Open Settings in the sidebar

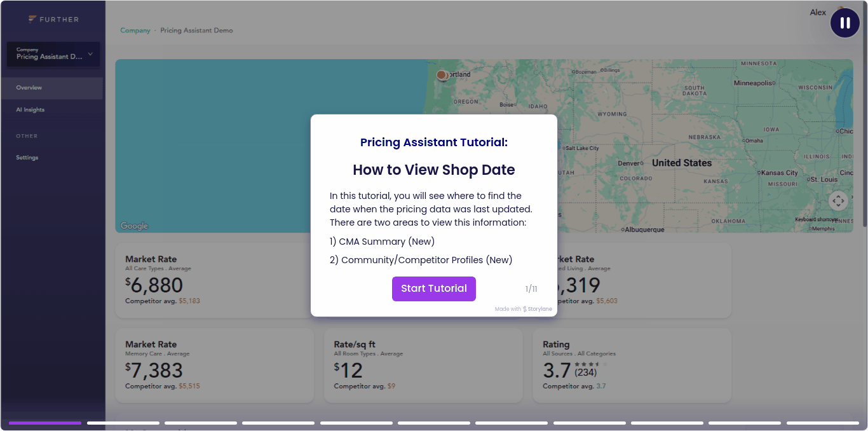pyautogui.click(x=27, y=158)
